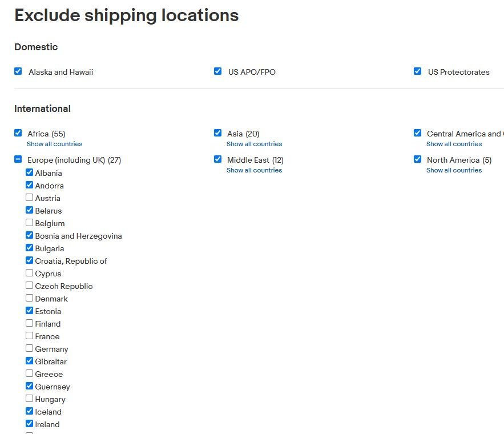Check the Belgium checkbox
504x434 pixels.
pos(29,223)
